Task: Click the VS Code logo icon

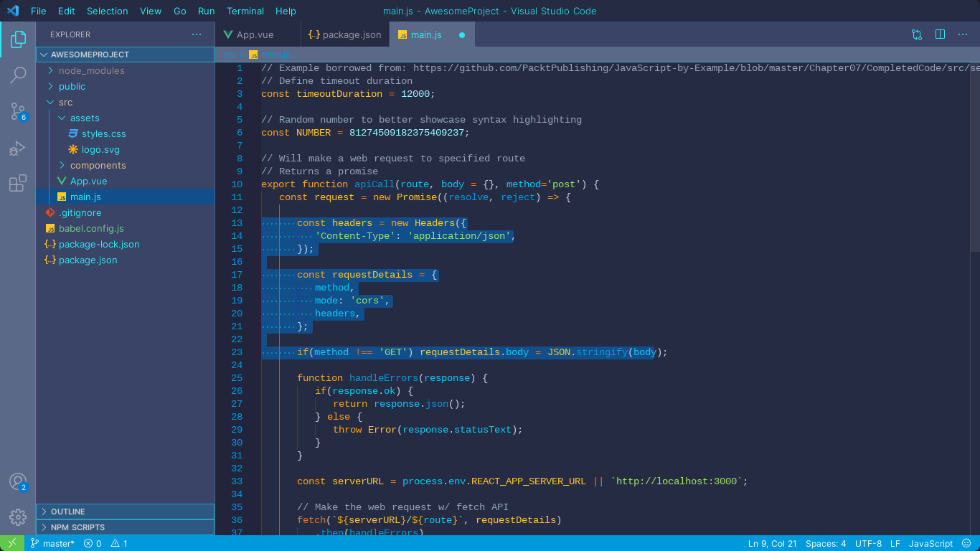Action: (13, 11)
